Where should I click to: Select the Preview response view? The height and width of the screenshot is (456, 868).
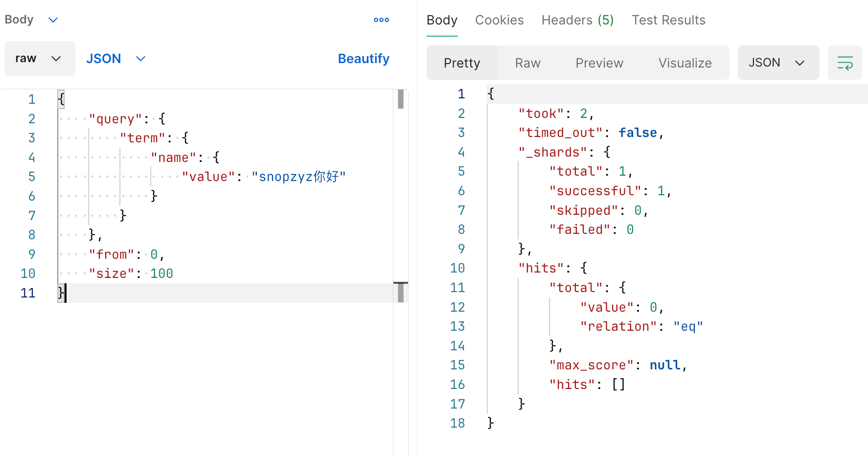(x=599, y=63)
